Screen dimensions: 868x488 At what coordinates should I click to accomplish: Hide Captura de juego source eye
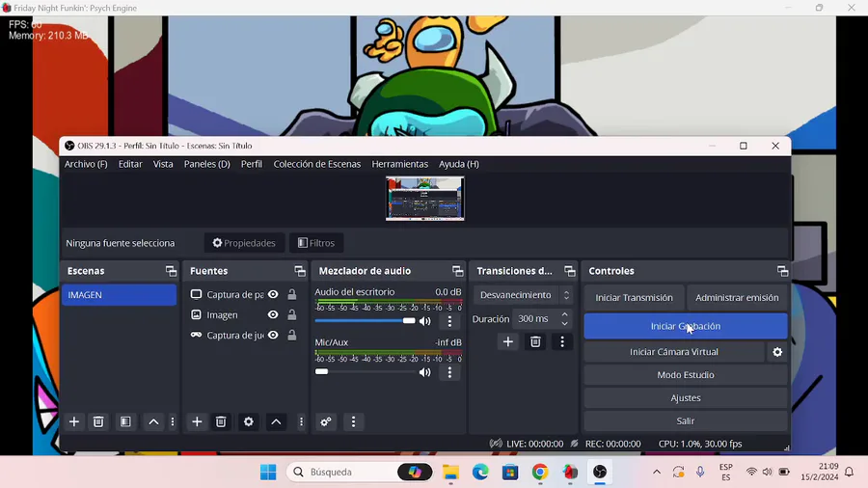tap(273, 336)
